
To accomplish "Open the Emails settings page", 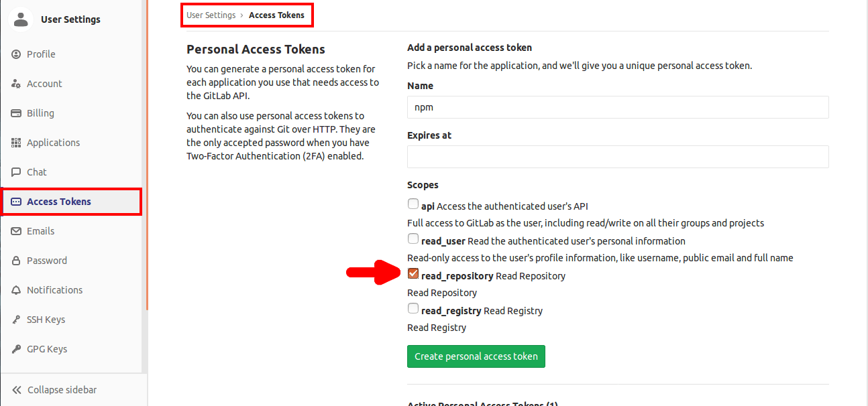I will (x=40, y=231).
